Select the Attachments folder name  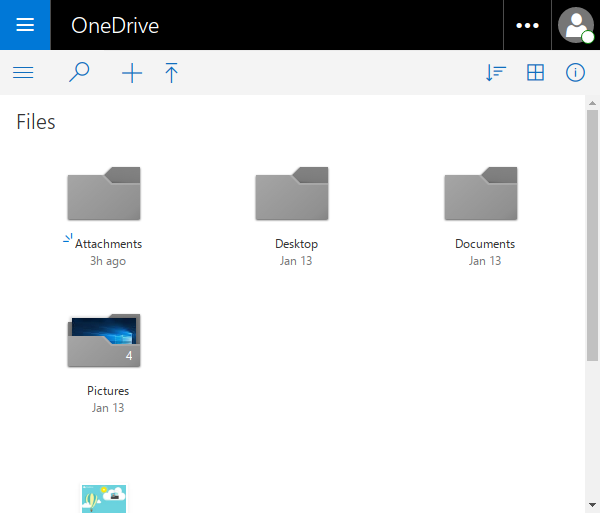[x=108, y=244]
